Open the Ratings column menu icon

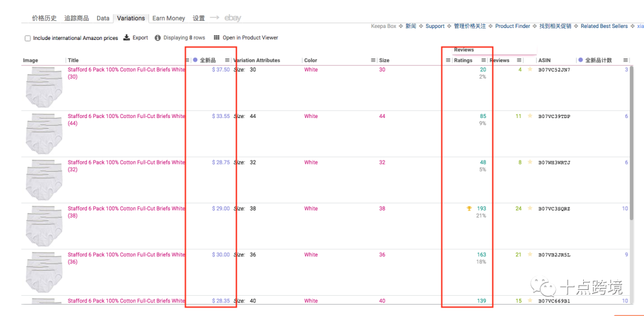tap(484, 60)
